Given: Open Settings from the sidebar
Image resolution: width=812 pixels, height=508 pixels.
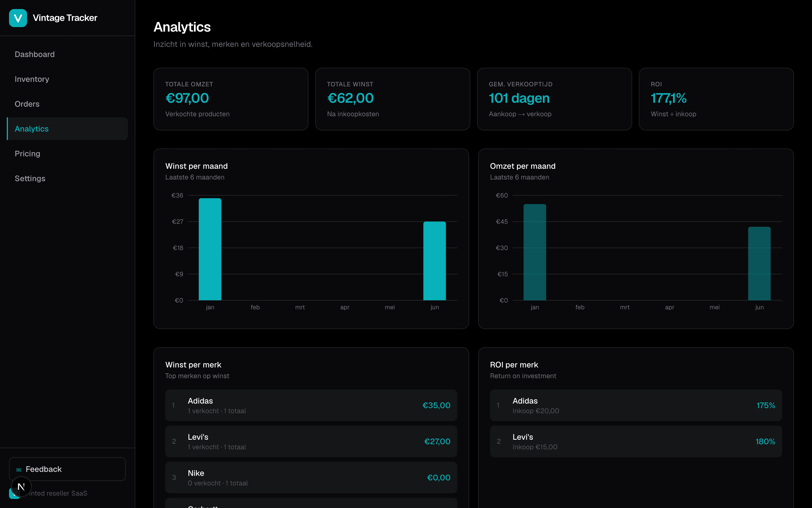Looking at the screenshot, I should [x=67, y=178].
